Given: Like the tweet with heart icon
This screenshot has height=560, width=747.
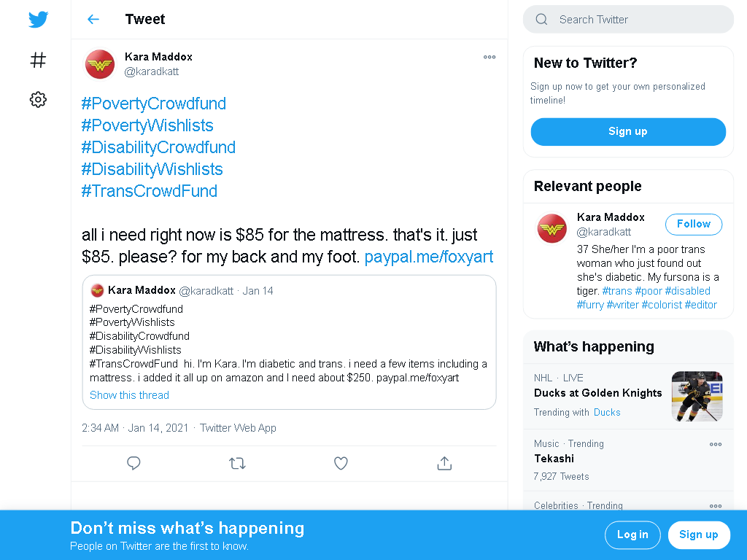Looking at the screenshot, I should tap(341, 463).
